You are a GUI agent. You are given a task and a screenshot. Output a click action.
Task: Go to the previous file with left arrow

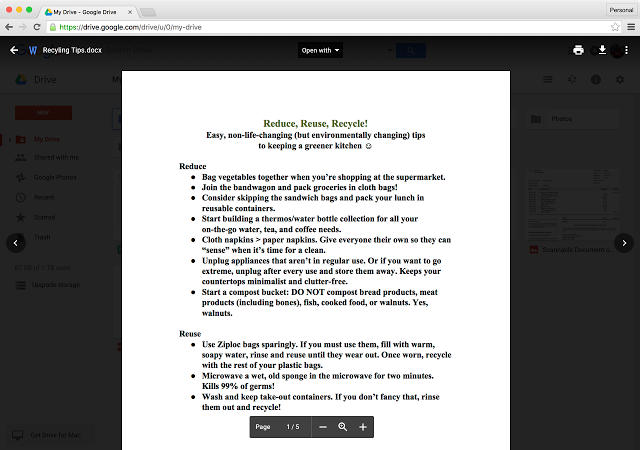[x=15, y=242]
